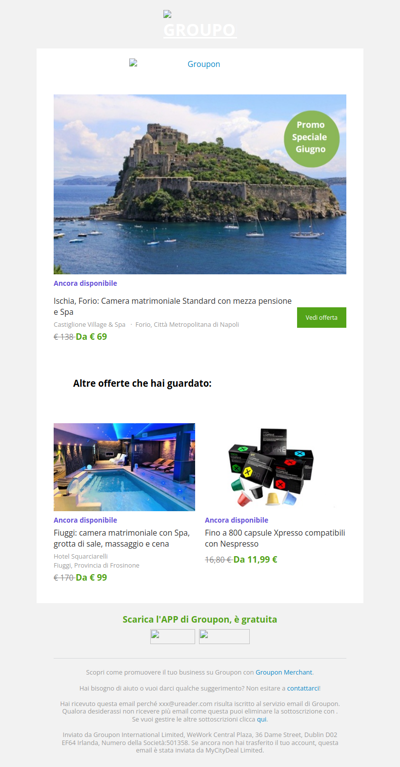Click the Da 11,99 € capsule price
400x767 pixels.
[x=255, y=560]
